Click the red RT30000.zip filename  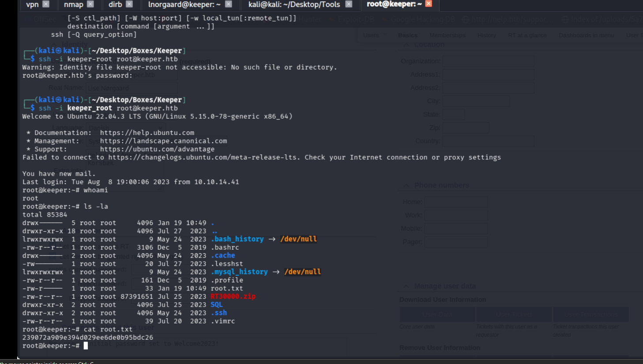click(x=233, y=296)
